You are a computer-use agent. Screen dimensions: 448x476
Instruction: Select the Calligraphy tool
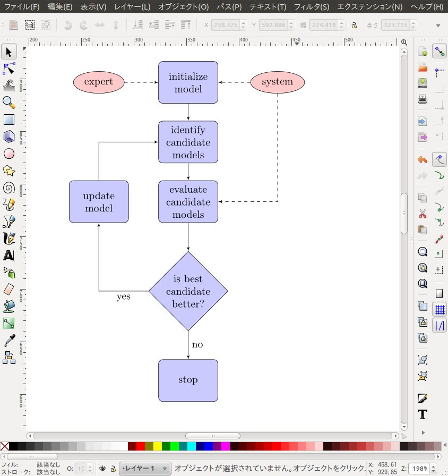pos(9,239)
